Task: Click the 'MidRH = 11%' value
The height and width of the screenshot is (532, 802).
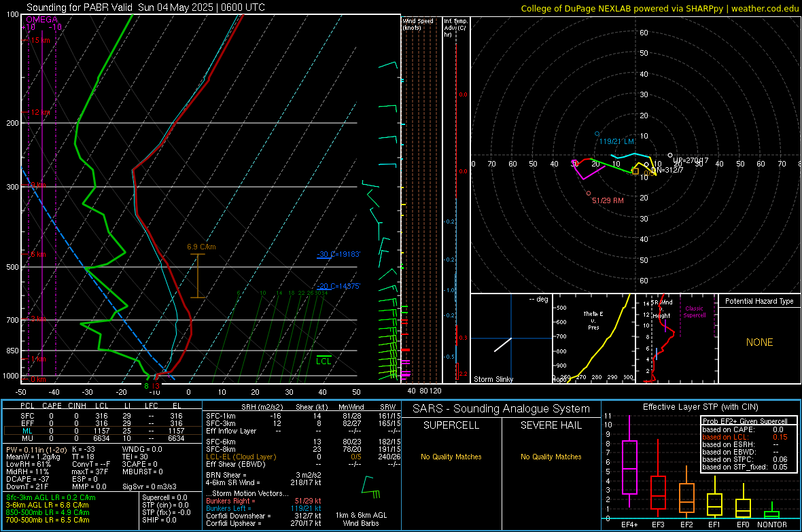Action: pos(28,472)
